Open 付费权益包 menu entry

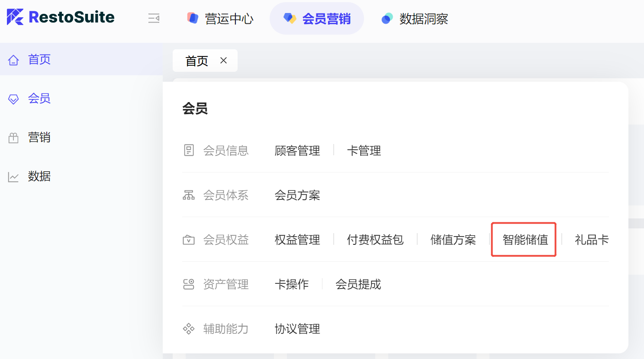click(375, 240)
